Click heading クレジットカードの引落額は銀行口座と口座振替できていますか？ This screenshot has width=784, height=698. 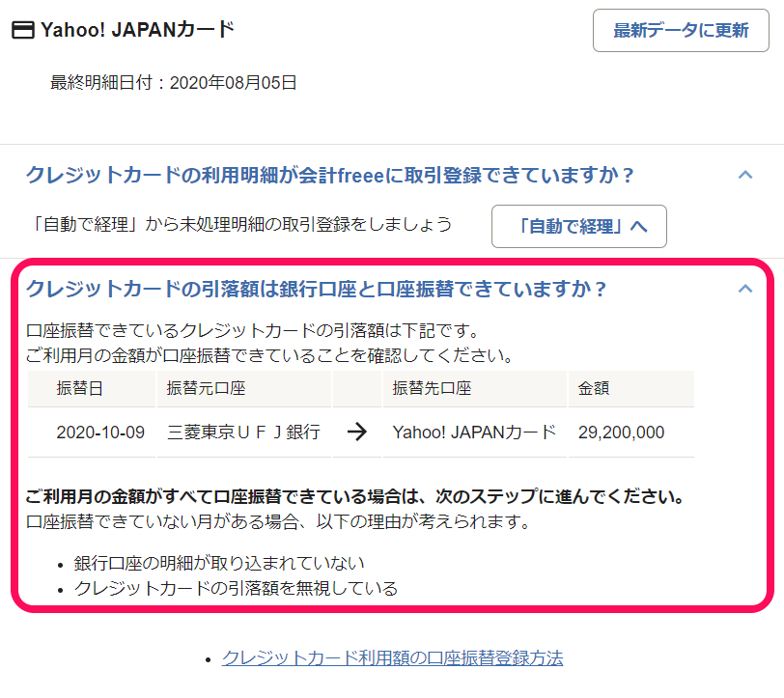point(316,289)
